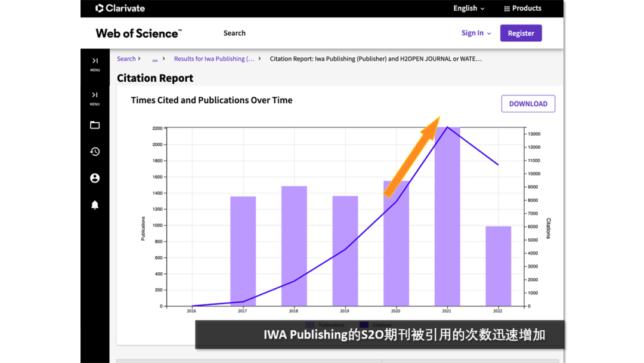Download the citation chart
This screenshot has width=644, height=363.
(x=528, y=104)
